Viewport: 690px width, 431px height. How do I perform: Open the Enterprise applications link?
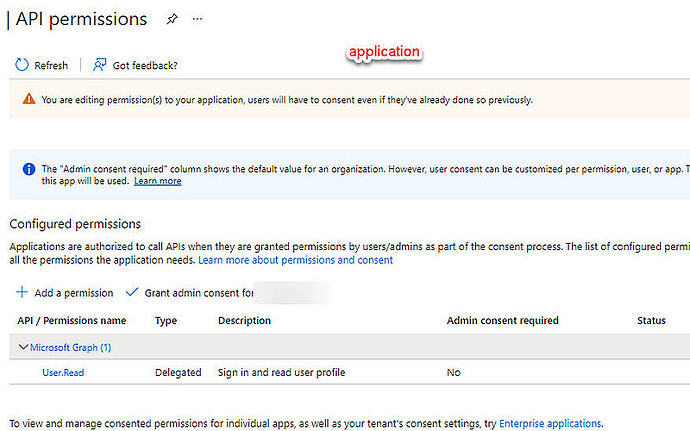[550, 424]
